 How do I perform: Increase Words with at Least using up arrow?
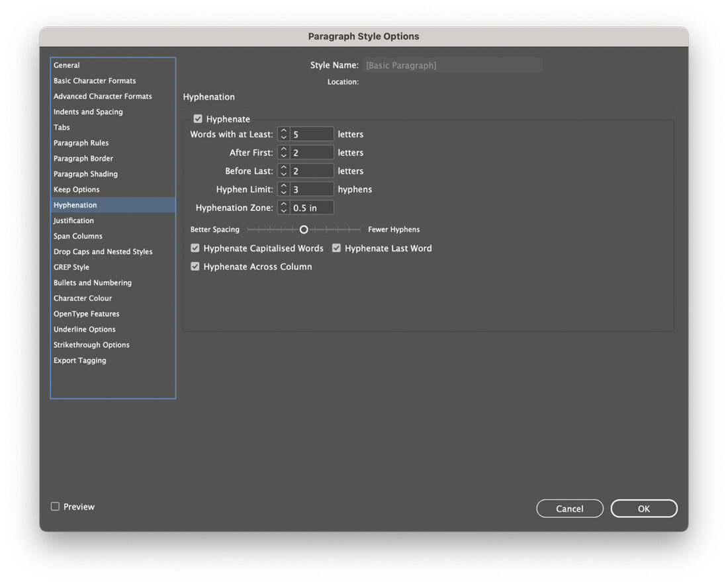(283, 131)
